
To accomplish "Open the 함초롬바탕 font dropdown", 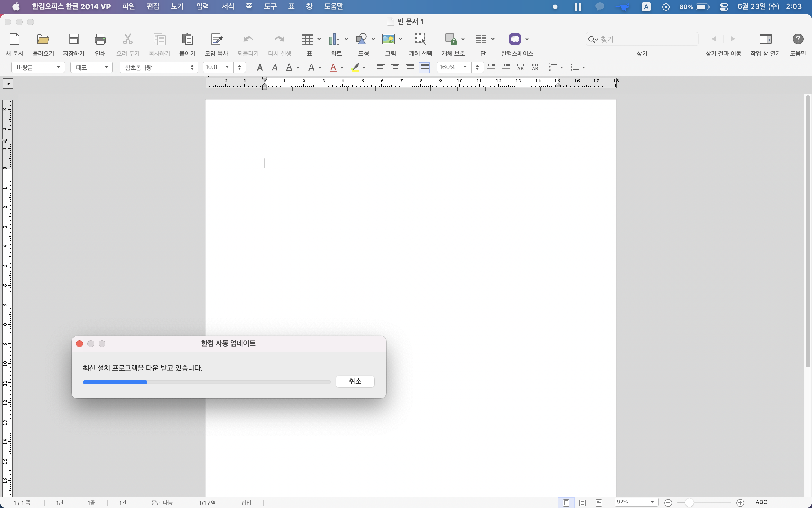I will point(159,67).
